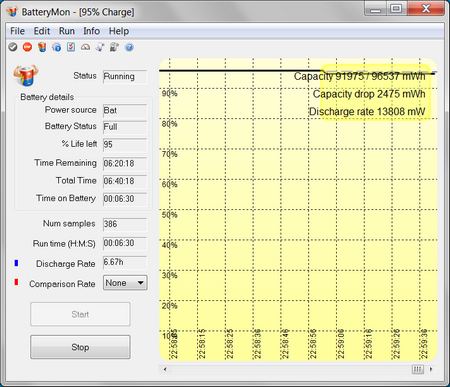Click the red stop sign toolbar icon
The image size is (450, 387).
pos(27,47)
